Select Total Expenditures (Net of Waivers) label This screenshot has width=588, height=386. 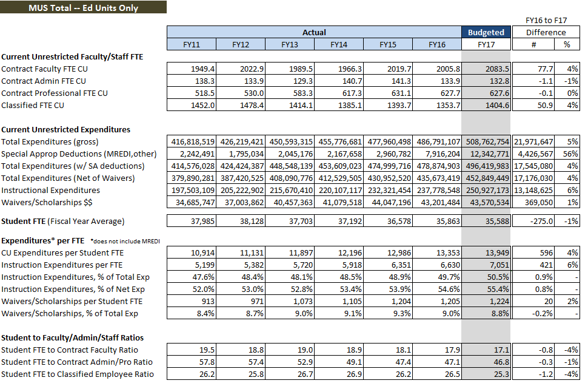click(68, 178)
